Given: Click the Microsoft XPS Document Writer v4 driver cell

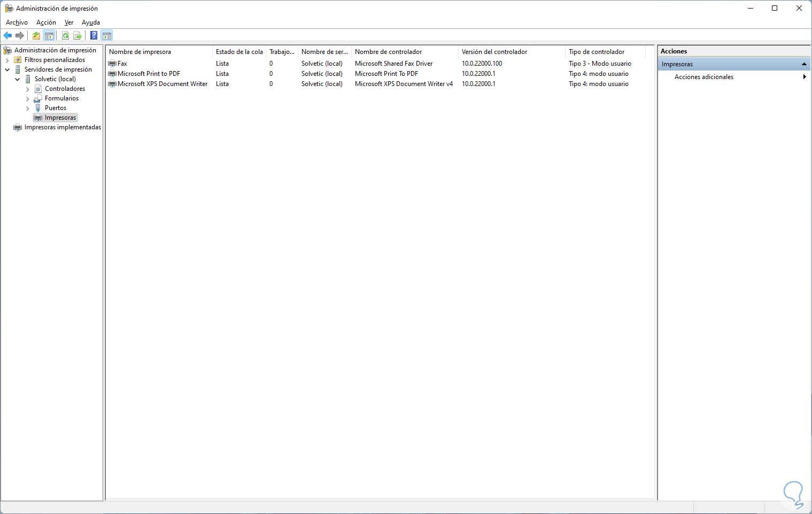Looking at the screenshot, I should click(404, 84).
